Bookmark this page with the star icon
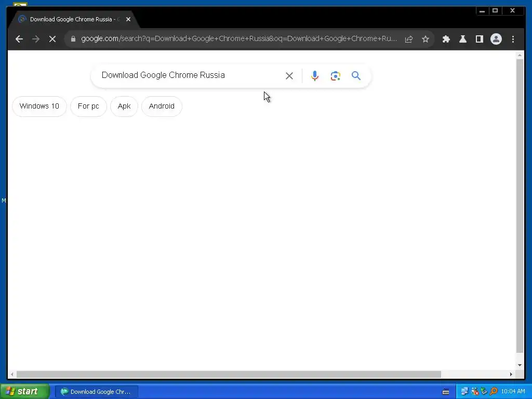 (x=425, y=39)
